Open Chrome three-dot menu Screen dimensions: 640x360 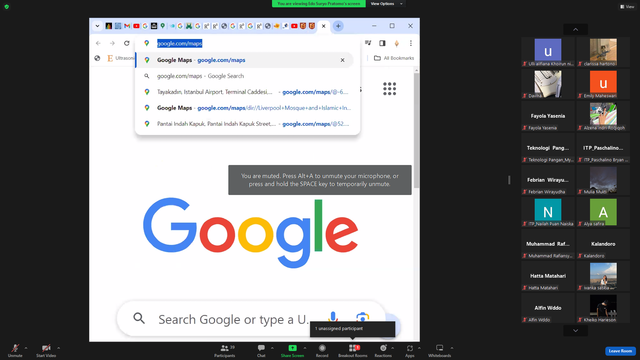pos(411,43)
